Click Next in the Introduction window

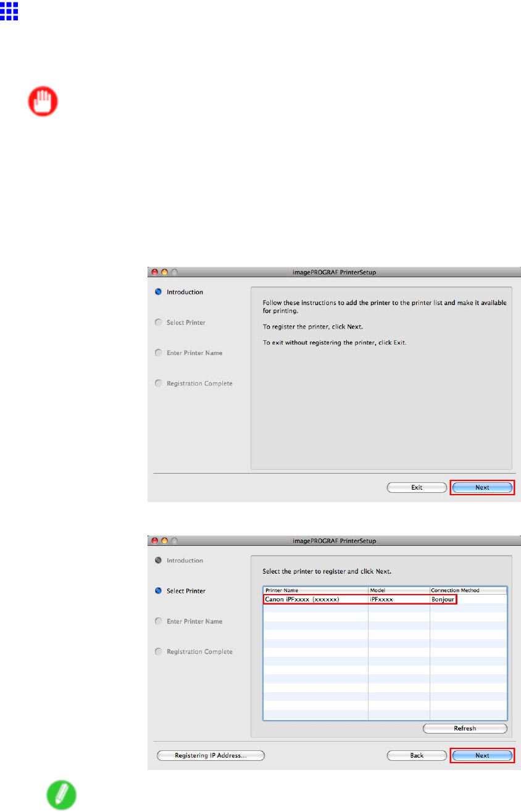point(482,487)
